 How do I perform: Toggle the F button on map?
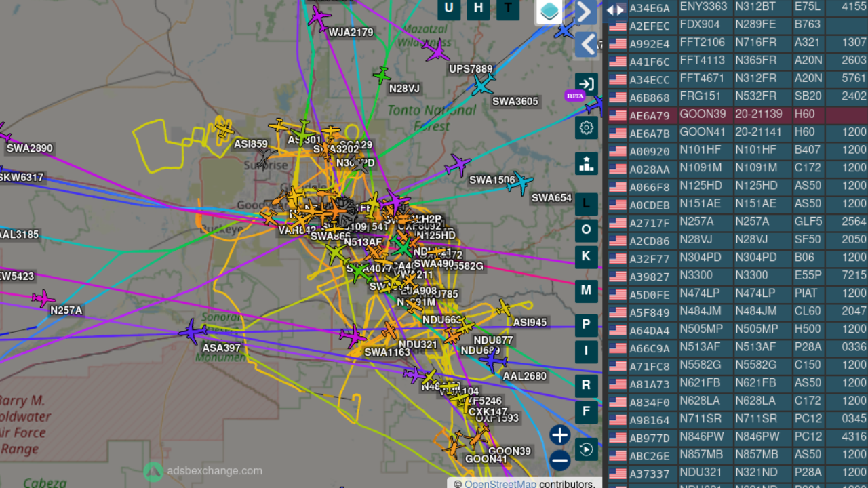tap(587, 412)
